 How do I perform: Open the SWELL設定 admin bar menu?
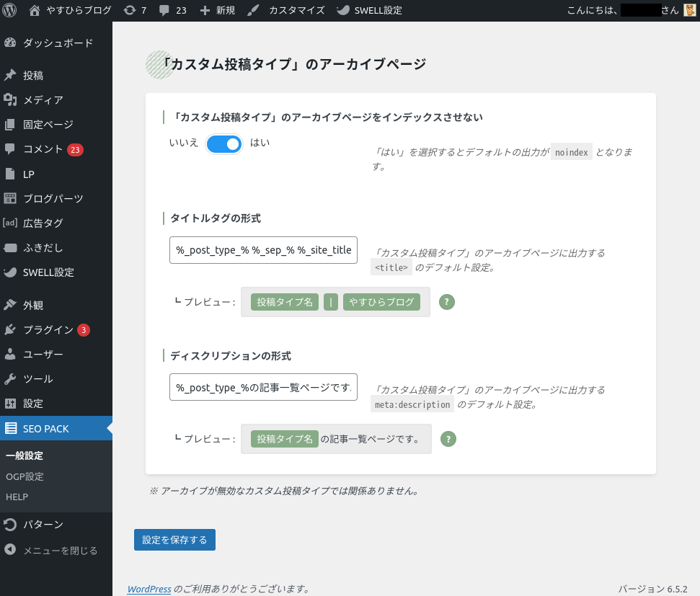tap(370, 10)
